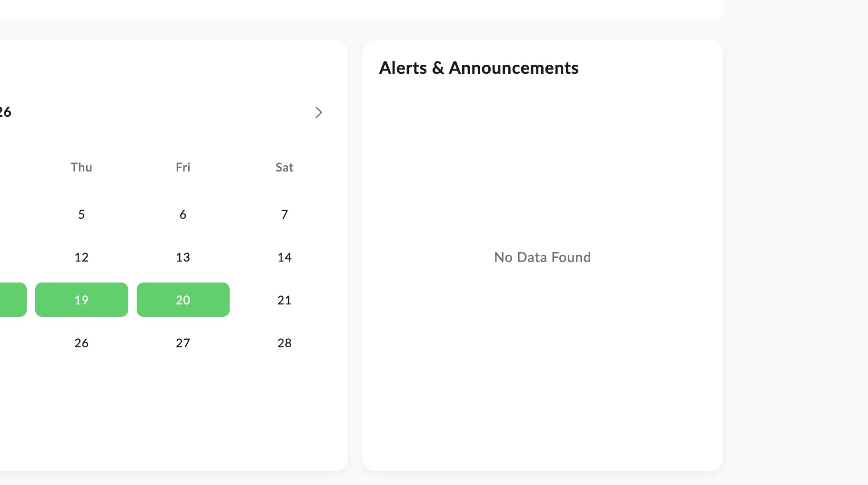Click the Alerts & Announcements heading
This screenshot has width=868, height=485.
pyautogui.click(x=479, y=68)
